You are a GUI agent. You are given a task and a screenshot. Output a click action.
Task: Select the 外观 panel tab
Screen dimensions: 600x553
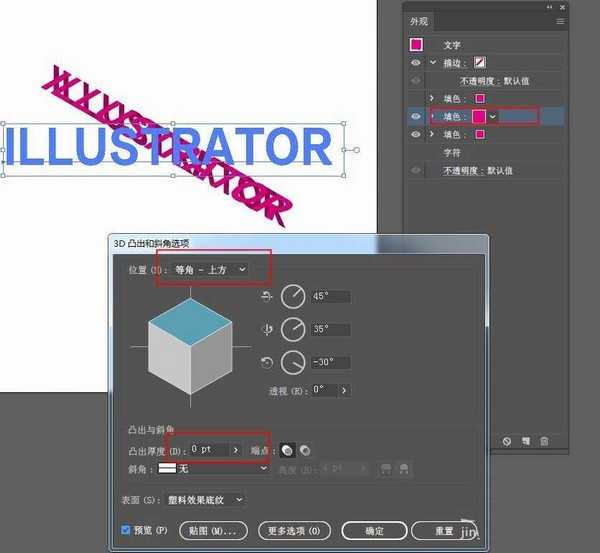tap(423, 20)
